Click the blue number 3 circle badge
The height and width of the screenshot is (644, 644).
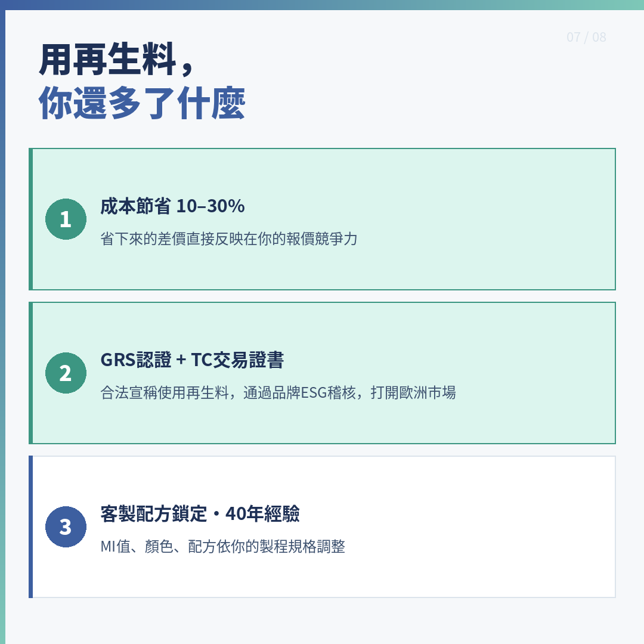click(66, 527)
